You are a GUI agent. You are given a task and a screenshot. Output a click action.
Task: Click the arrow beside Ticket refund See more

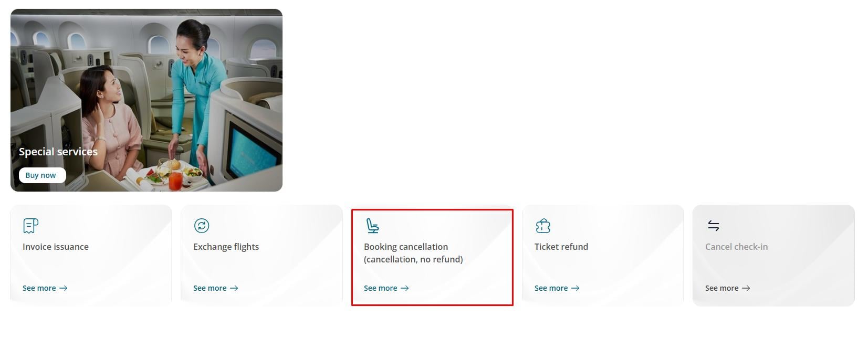click(x=576, y=288)
